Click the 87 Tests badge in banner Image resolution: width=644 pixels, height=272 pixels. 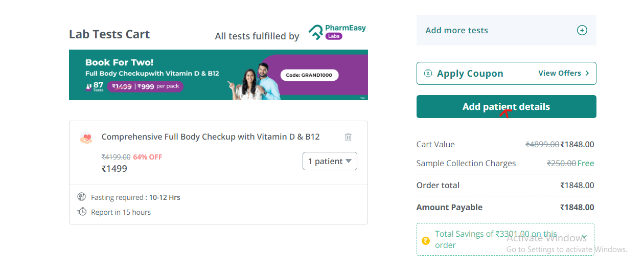[95, 86]
